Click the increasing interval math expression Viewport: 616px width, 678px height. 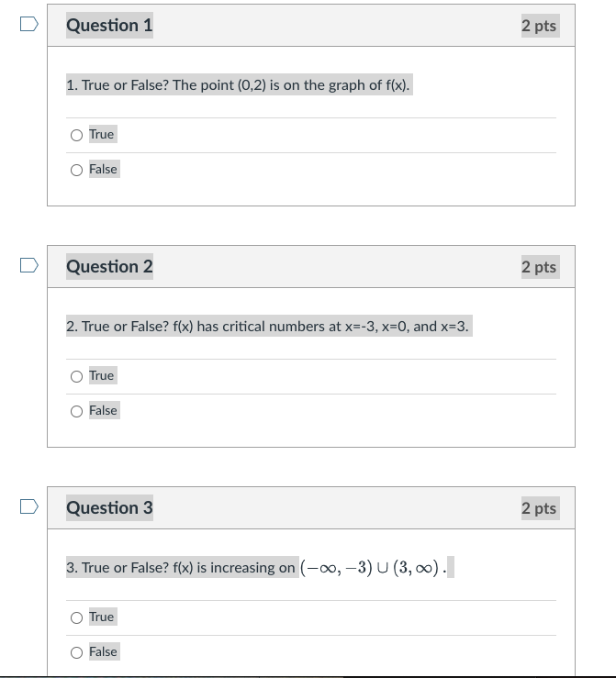[373, 567]
